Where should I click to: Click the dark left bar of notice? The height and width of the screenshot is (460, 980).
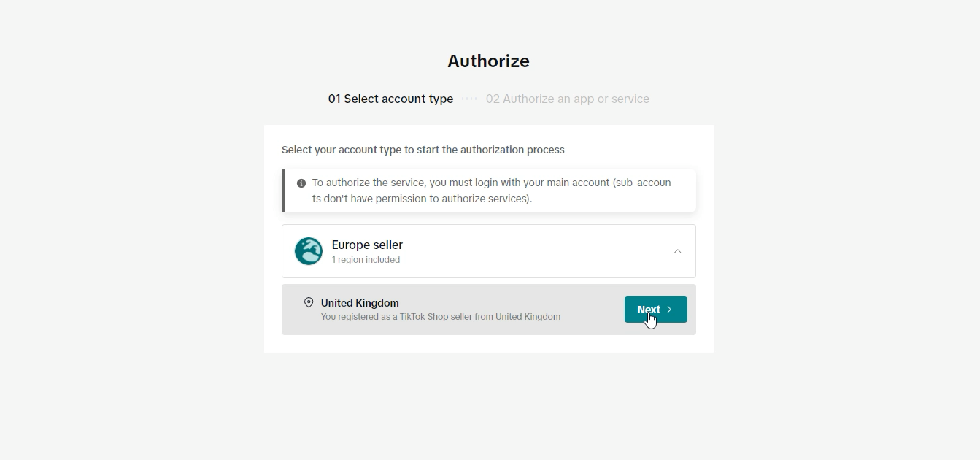click(x=283, y=191)
